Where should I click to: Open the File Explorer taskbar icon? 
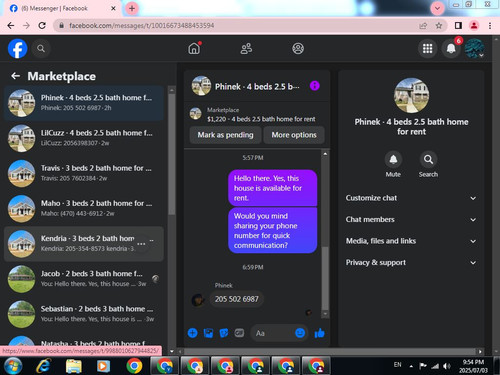click(74, 366)
